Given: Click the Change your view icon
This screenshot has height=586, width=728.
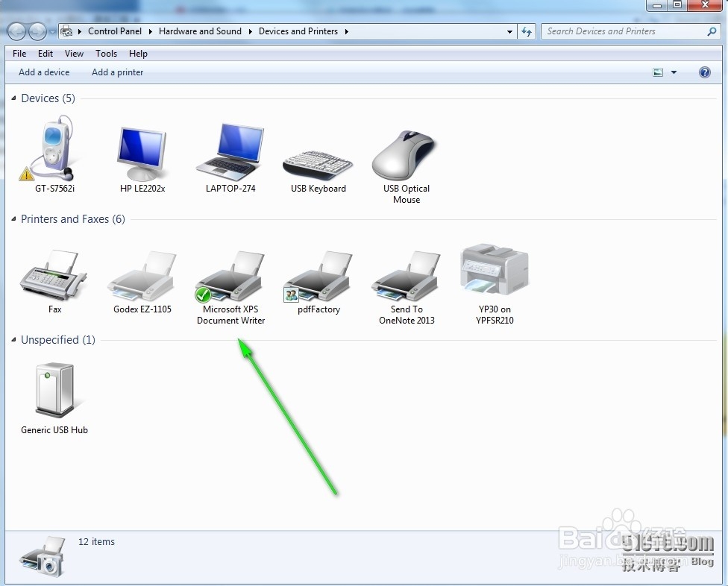Looking at the screenshot, I should point(658,72).
